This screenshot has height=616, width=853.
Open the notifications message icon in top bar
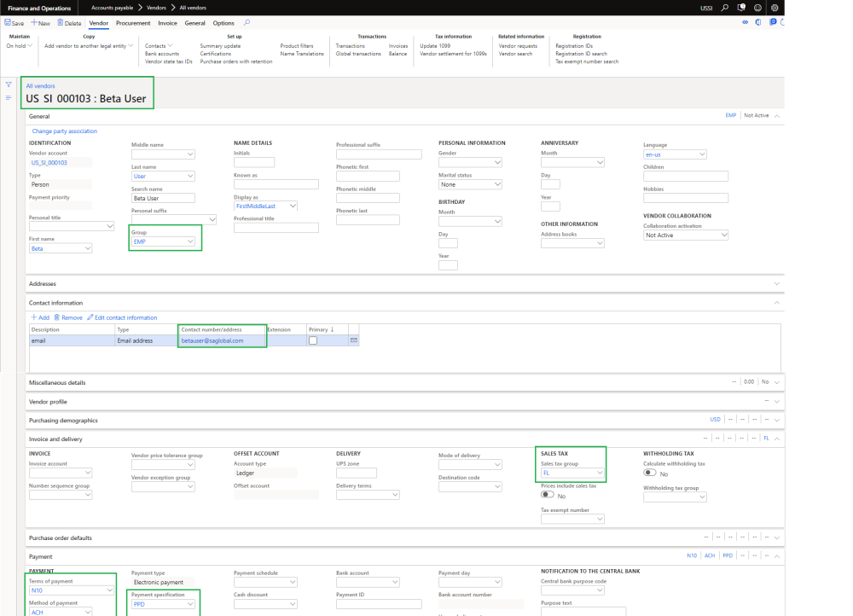click(741, 8)
